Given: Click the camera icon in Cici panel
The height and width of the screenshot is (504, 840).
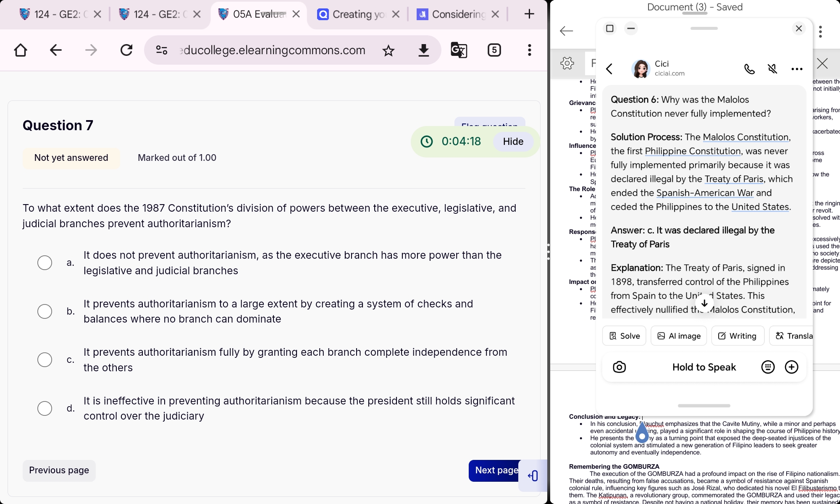Looking at the screenshot, I should 619,367.
